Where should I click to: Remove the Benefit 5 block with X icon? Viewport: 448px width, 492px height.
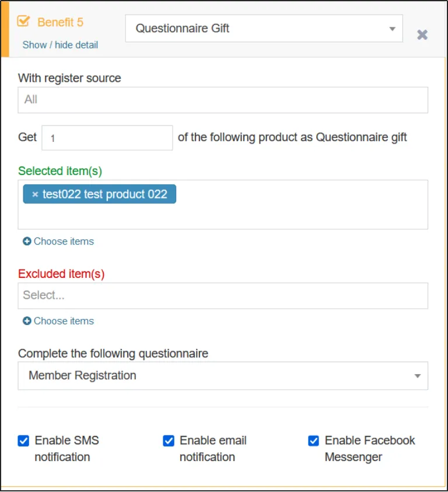click(x=422, y=35)
